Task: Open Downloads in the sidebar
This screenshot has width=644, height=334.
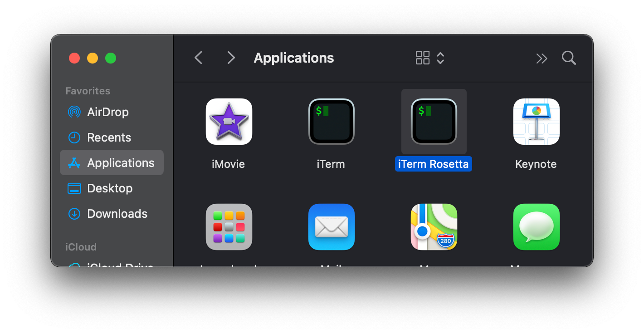Action: 112,214
